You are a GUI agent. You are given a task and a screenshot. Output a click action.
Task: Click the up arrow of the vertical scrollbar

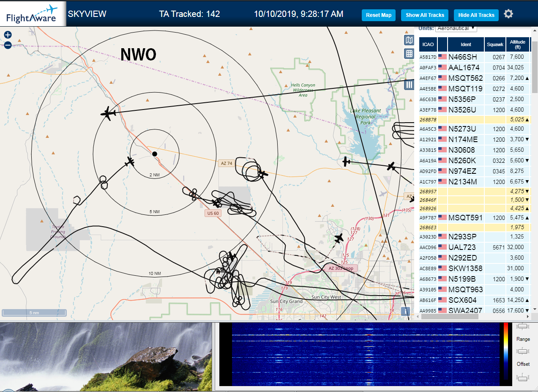[x=535, y=30]
